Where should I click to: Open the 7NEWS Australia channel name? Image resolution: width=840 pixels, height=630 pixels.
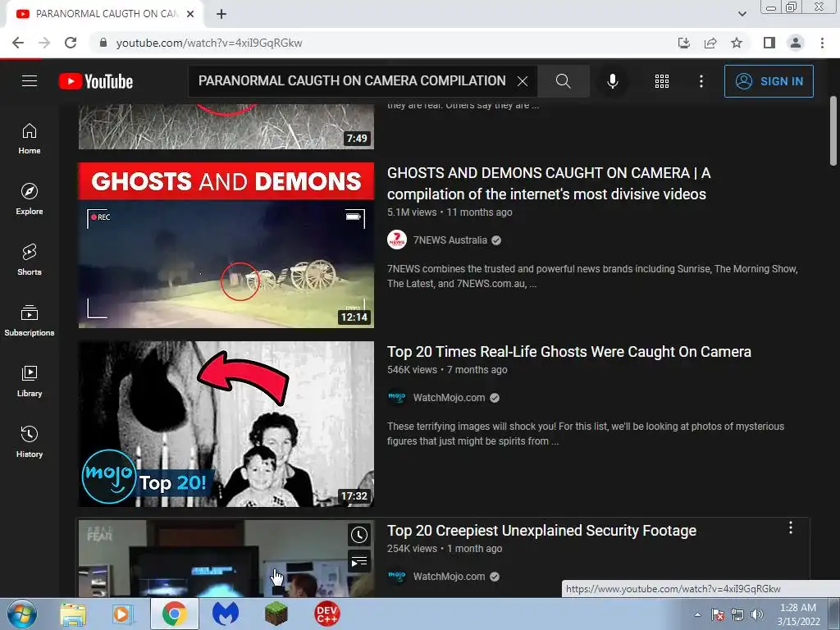click(450, 240)
